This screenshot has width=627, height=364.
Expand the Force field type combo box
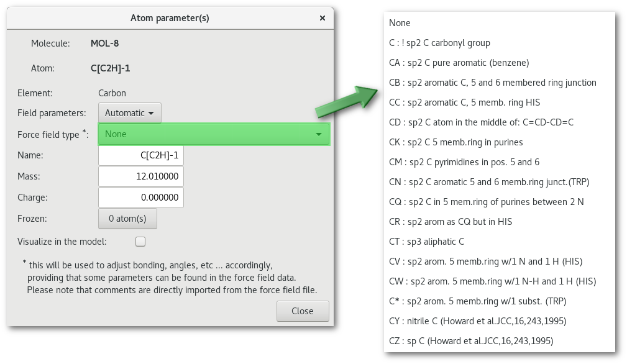click(x=213, y=134)
